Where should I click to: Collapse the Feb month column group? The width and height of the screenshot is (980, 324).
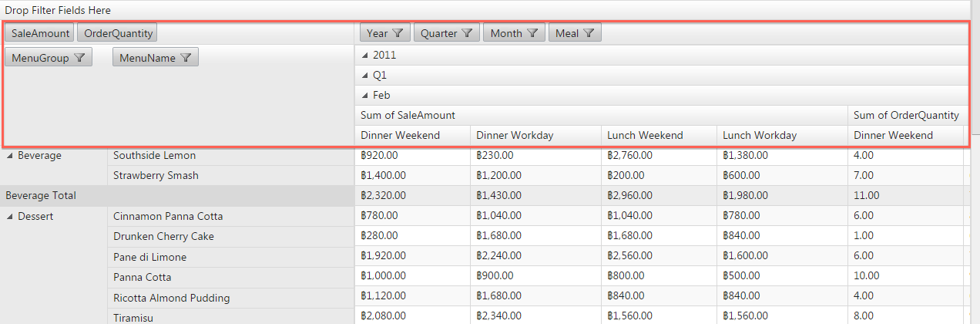365,96
